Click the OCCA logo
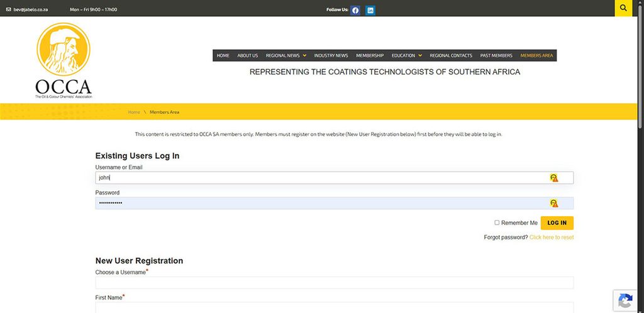Viewport: 644px width, 313px height. click(64, 61)
